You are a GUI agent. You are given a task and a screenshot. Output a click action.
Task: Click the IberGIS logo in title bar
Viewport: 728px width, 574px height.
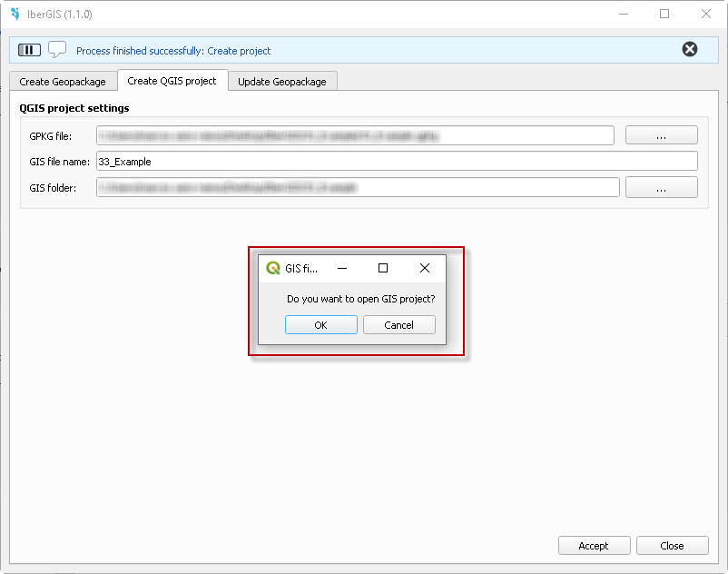pyautogui.click(x=15, y=15)
